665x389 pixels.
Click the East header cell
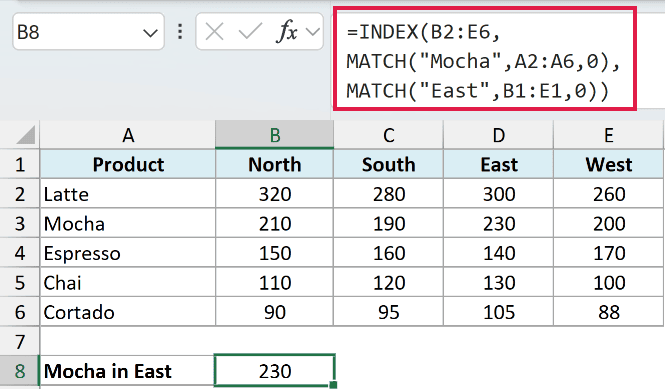coord(498,164)
